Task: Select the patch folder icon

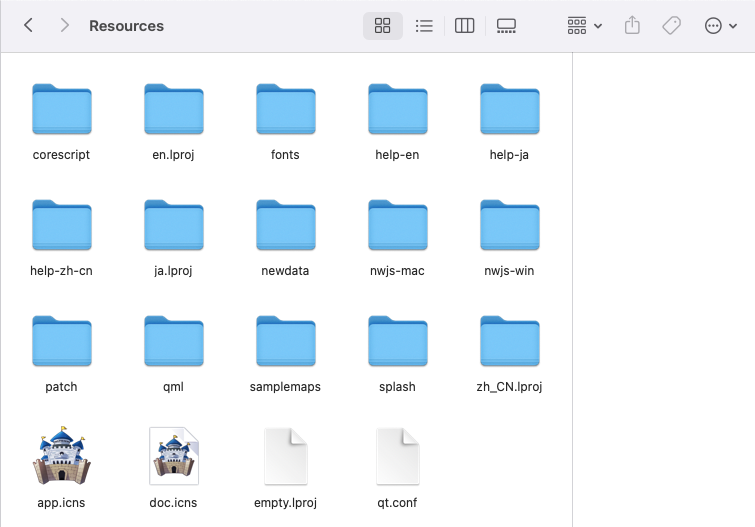Action: (x=62, y=341)
